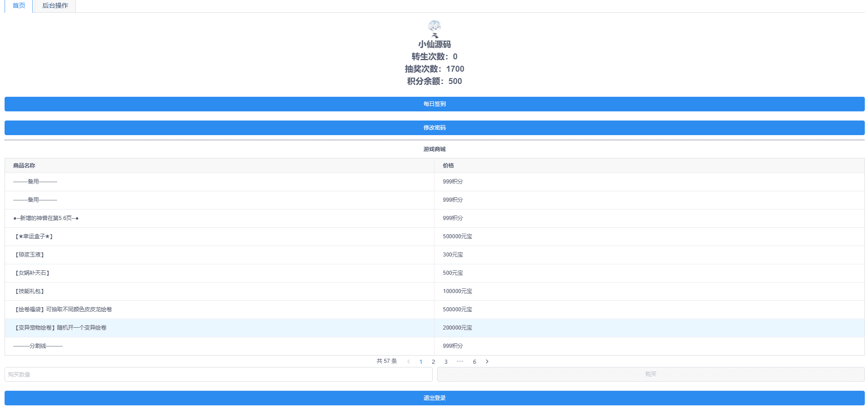The image size is (868, 409).
Task: Click the 200000元宝 price cell
Action: point(649,328)
